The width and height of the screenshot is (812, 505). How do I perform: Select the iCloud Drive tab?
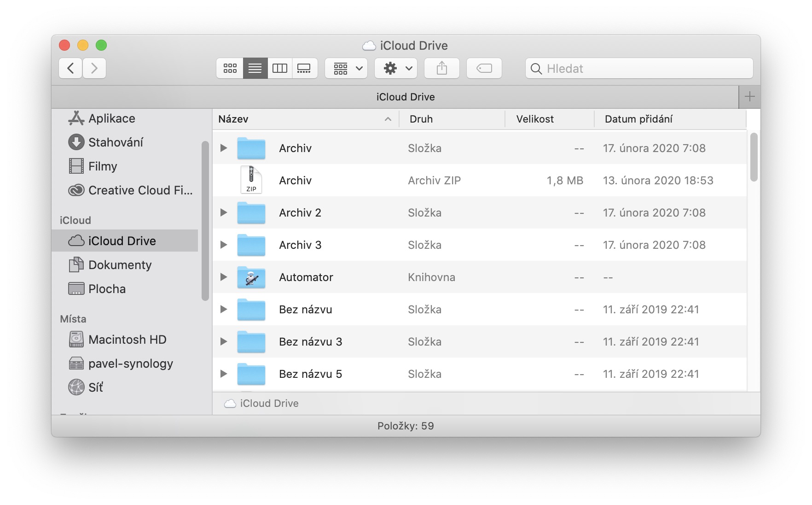click(395, 97)
